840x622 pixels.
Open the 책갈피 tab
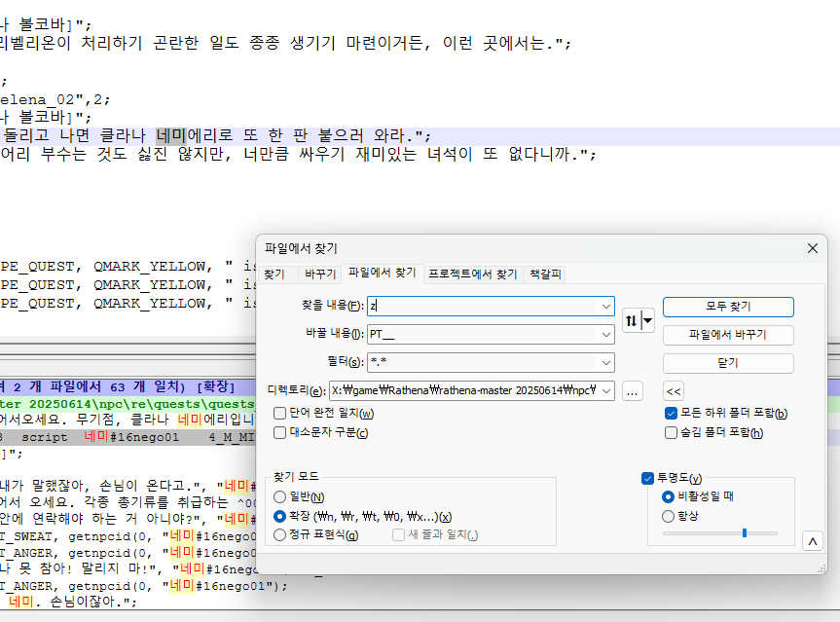(x=544, y=274)
